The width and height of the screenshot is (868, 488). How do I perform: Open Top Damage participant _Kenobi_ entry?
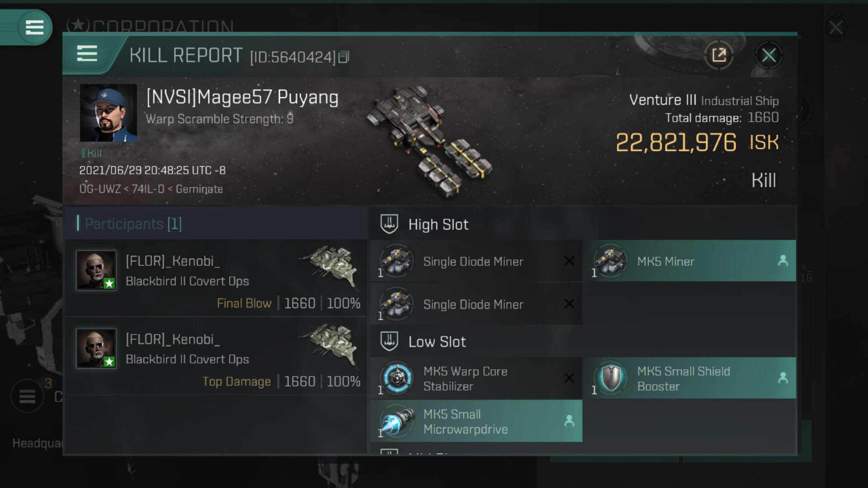pos(216,357)
